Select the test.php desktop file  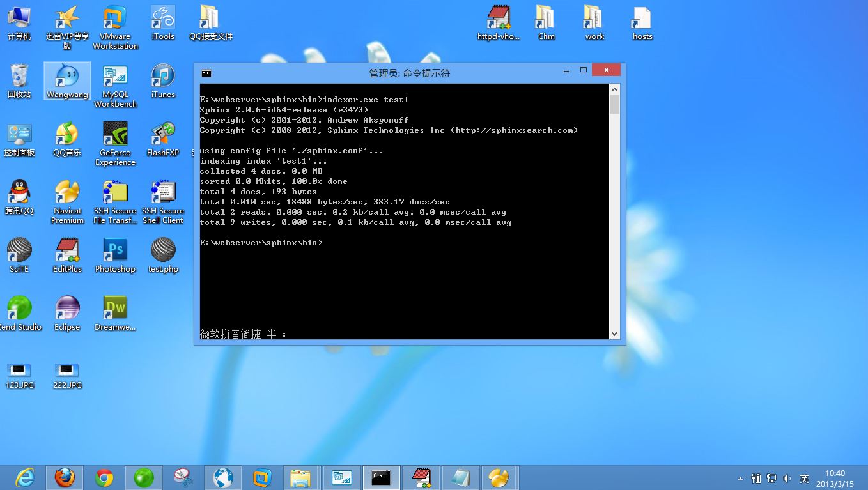[x=163, y=255]
